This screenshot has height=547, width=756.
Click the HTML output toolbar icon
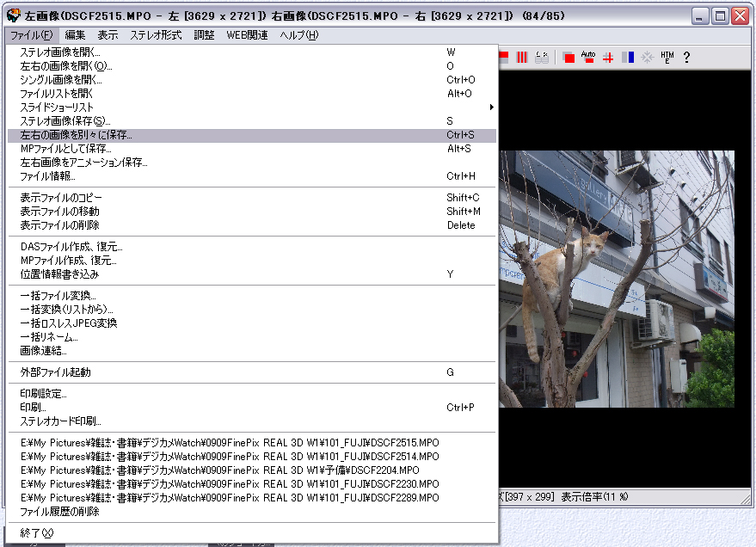click(x=667, y=56)
